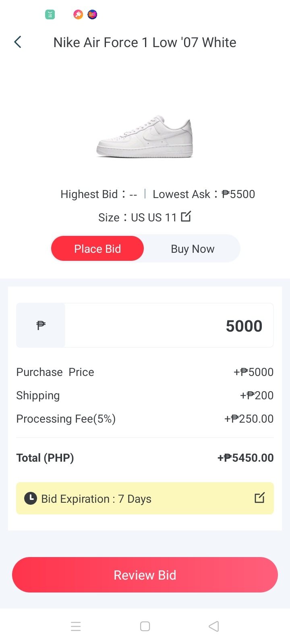Switch to the Buy Now tab

(193, 249)
